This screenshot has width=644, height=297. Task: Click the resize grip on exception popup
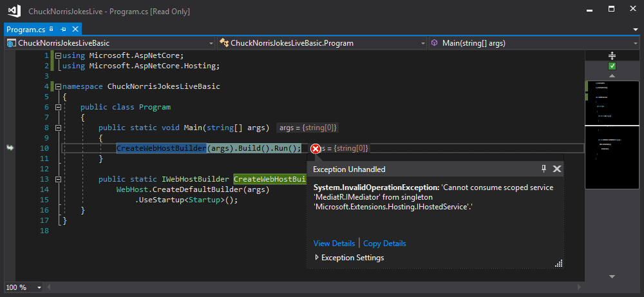(x=558, y=262)
